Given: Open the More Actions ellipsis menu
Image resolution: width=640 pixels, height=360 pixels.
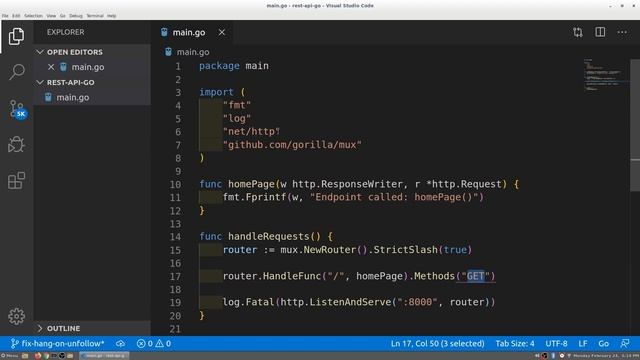Looking at the screenshot, I should (x=622, y=32).
